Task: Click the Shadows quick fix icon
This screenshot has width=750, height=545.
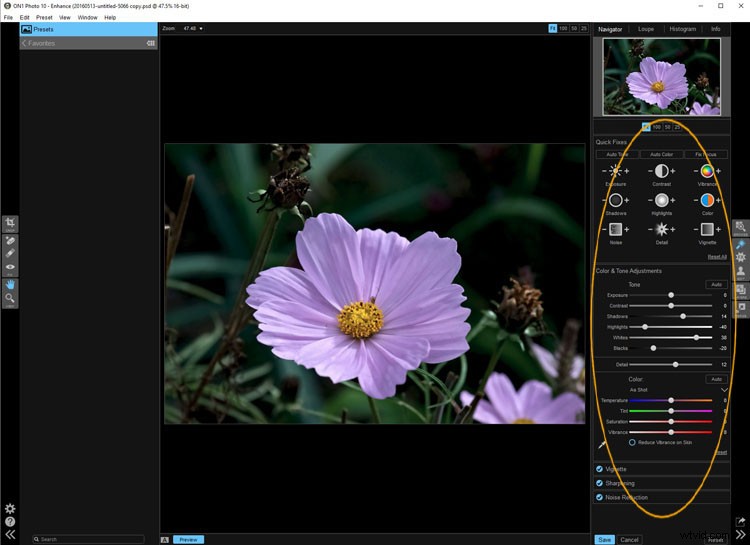Action: [616, 200]
